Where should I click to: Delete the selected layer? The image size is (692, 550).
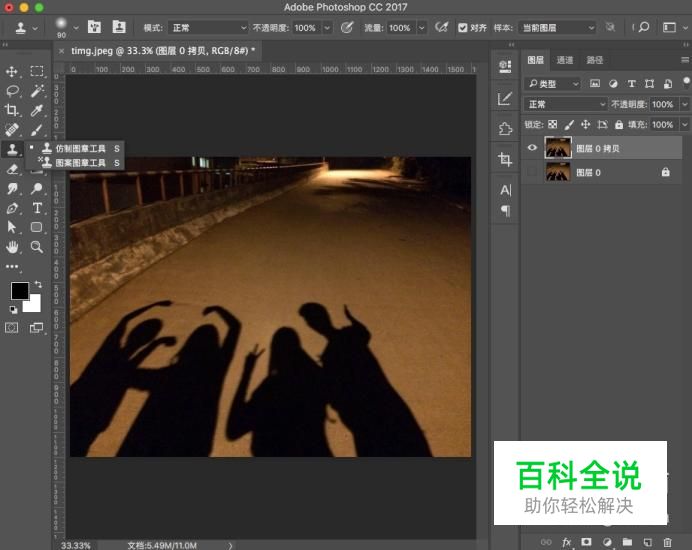(667, 542)
